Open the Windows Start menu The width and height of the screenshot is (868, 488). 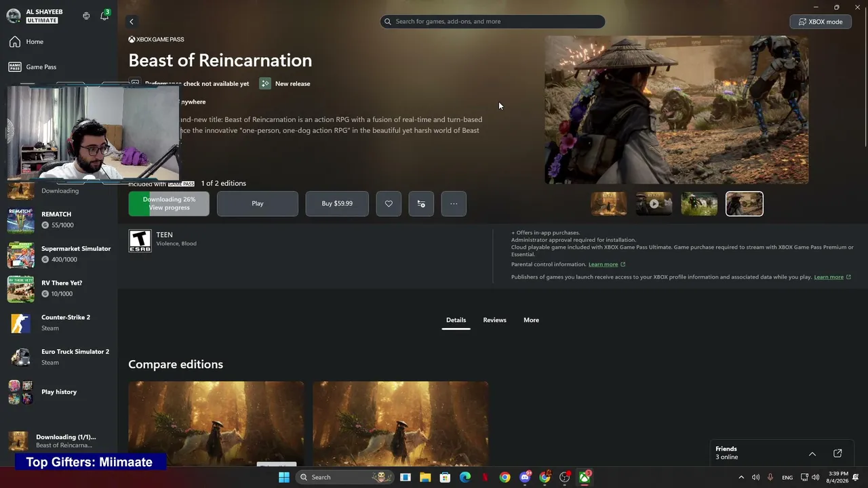coord(284,477)
